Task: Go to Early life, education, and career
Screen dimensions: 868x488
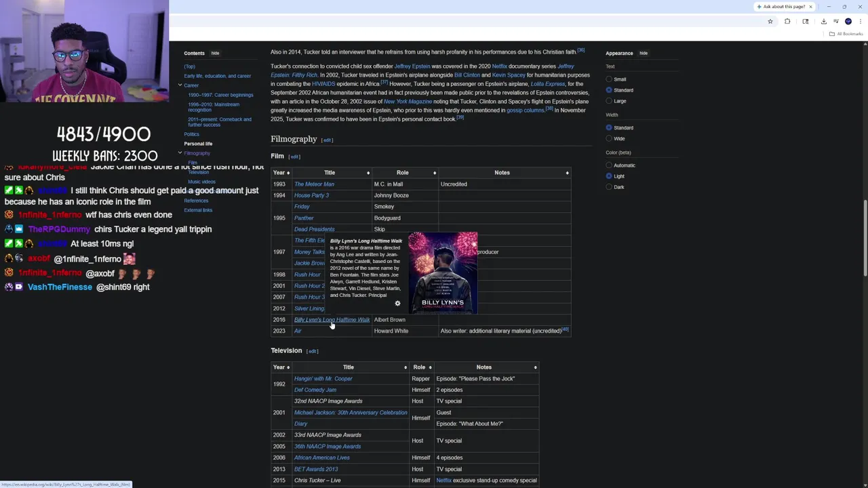Action: coord(217,76)
